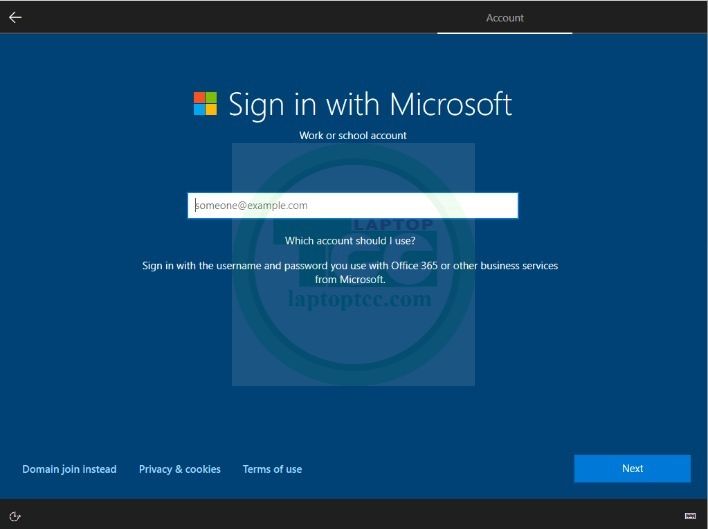Viewport: 708px width, 529px height.
Task: Choose 'Domain join instead'
Action: pyautogui.click(x=69, y=469)
